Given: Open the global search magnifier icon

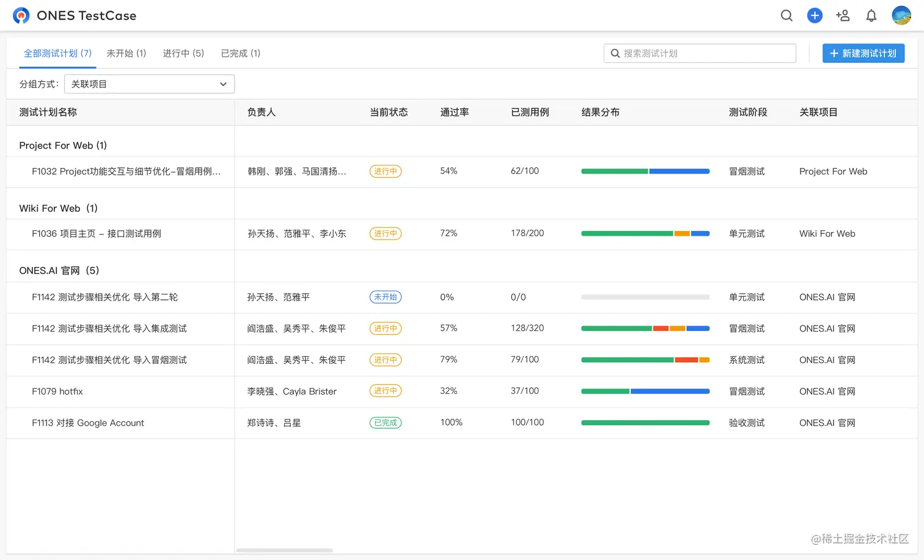Looking at the screenshot, I should 787,16.
